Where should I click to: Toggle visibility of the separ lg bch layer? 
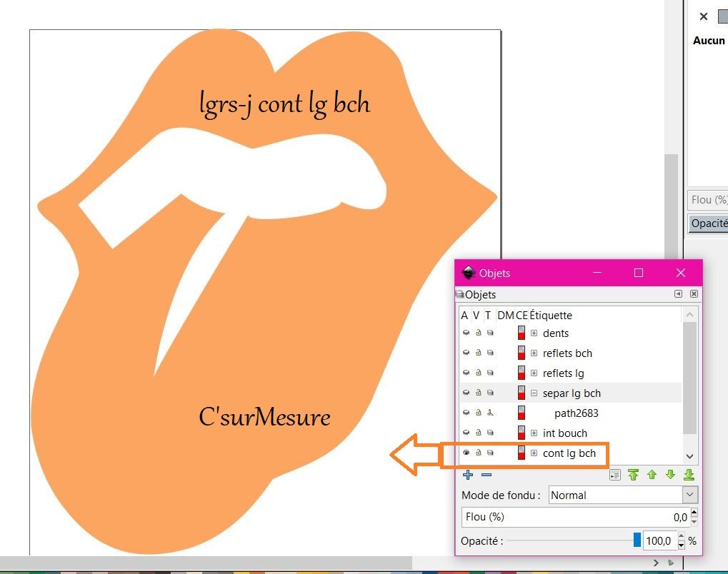pyautogui.click(x=466, y=393)
